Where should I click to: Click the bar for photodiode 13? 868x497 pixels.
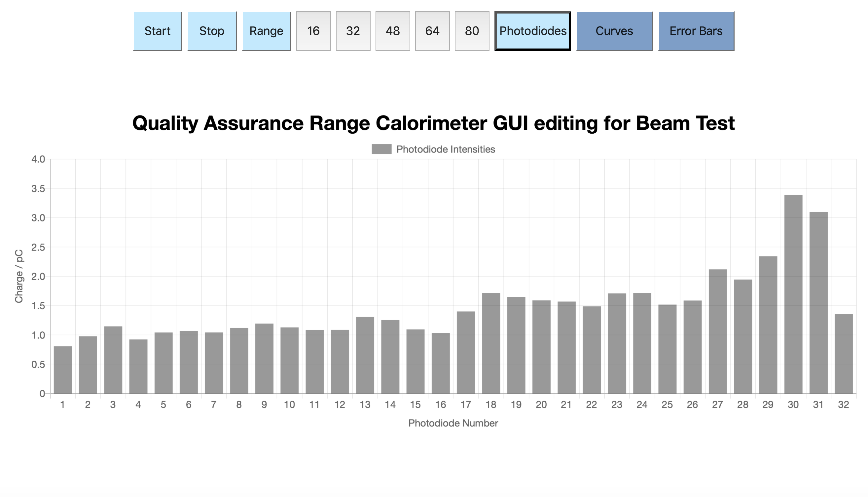[x=365, y=355]
